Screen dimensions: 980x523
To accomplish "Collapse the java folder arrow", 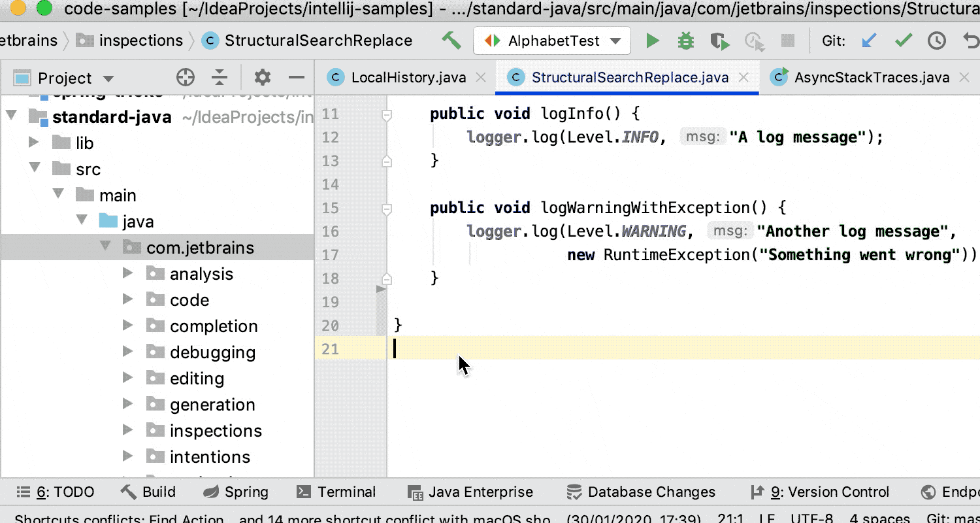I will pos(82,221).
